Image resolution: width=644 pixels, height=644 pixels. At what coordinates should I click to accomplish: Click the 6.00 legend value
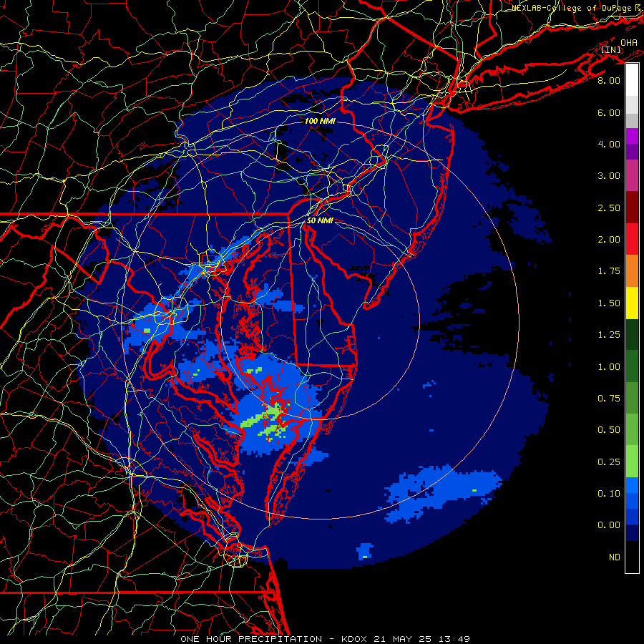(609, 112)
